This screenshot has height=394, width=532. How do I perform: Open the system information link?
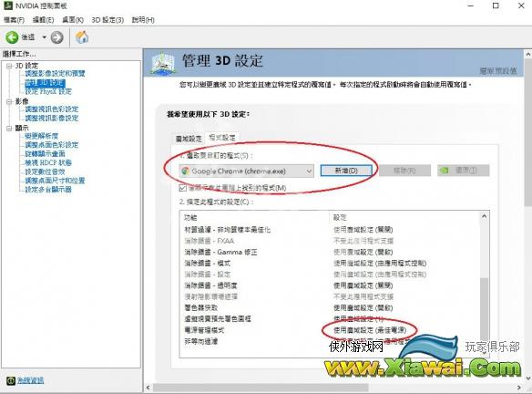click(x=31, y=380)
